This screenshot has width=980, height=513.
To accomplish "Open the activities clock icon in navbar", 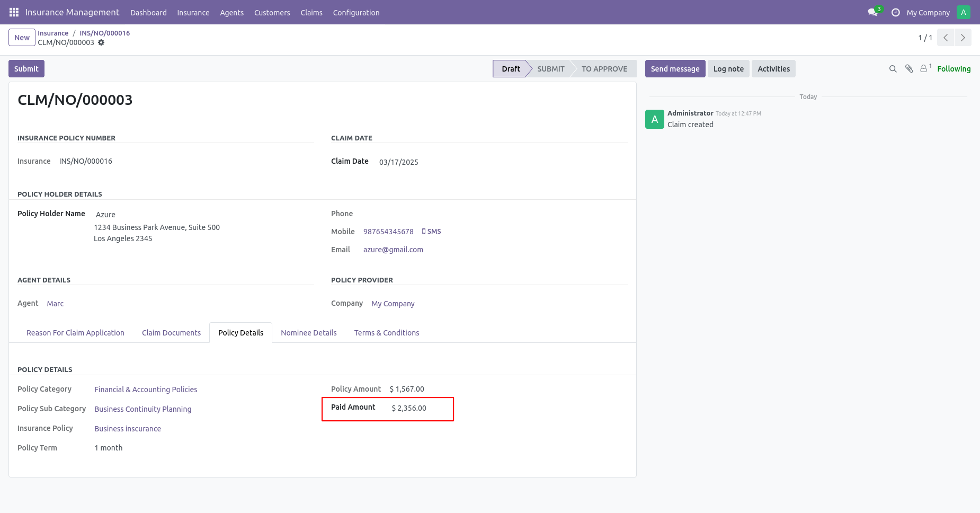I will (x=896, y=12).
